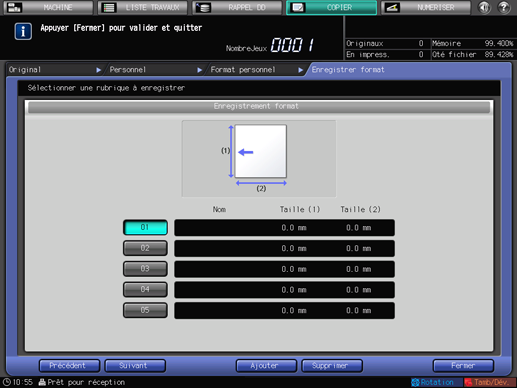Click the scanner icon in NUMERISER tab
This screenshot has width=517, height=388.
(x=392, y=7)
